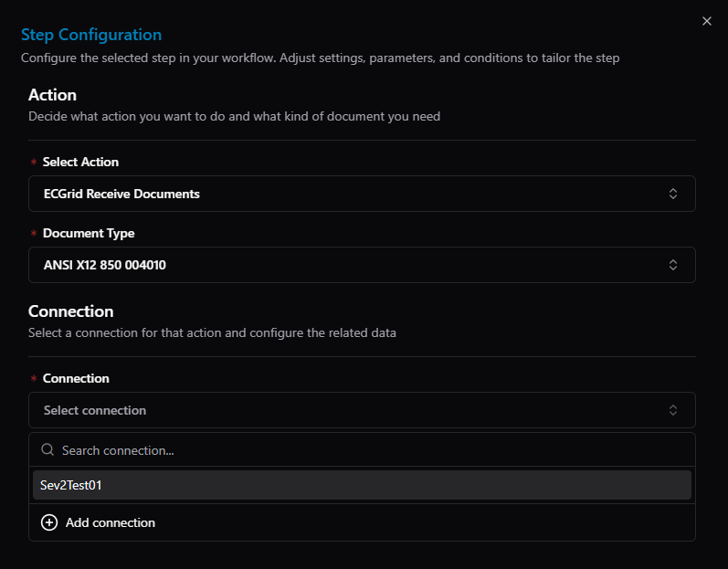Click the chevron arrows in Select Action field
728x569 pixels.
pyautogui.click(x=673, y=194)
